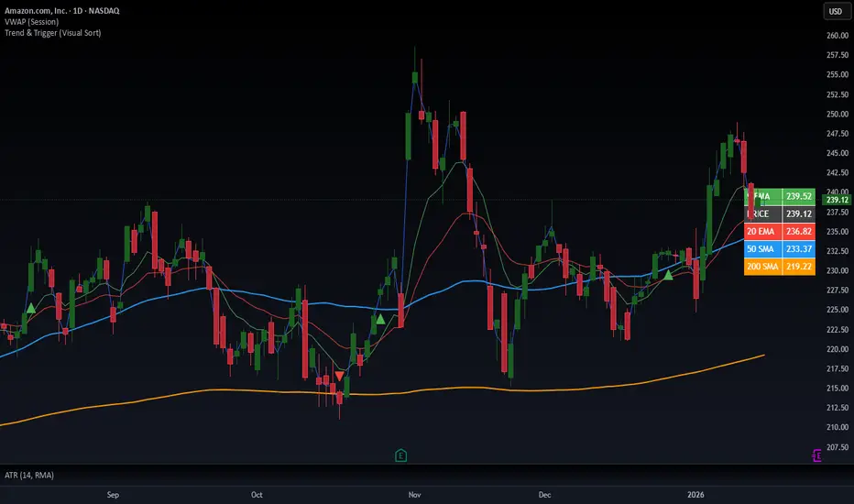This screenshot has width=854, height=504.
Task: Click the current price tag 239.12 on axis
Action: pyautogui.click(x=838, y=200)
